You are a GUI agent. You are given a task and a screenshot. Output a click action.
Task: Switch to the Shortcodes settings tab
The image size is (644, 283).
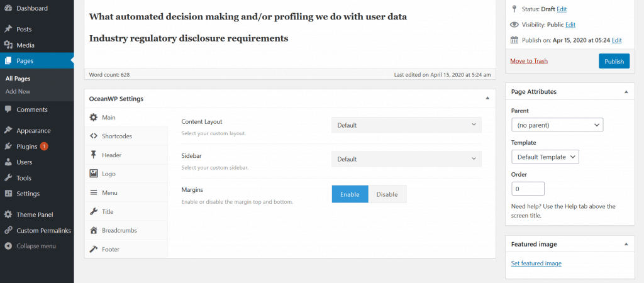tap(116, 136)
